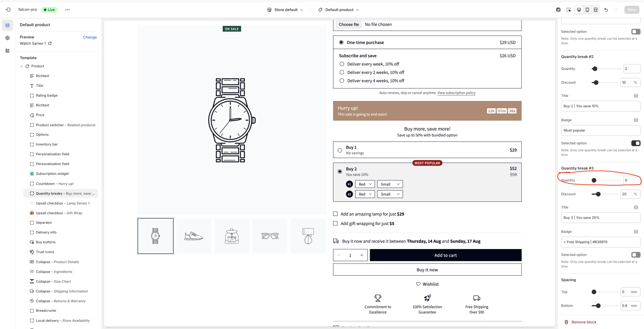Switch to mobile preview icon

(587, 10)
